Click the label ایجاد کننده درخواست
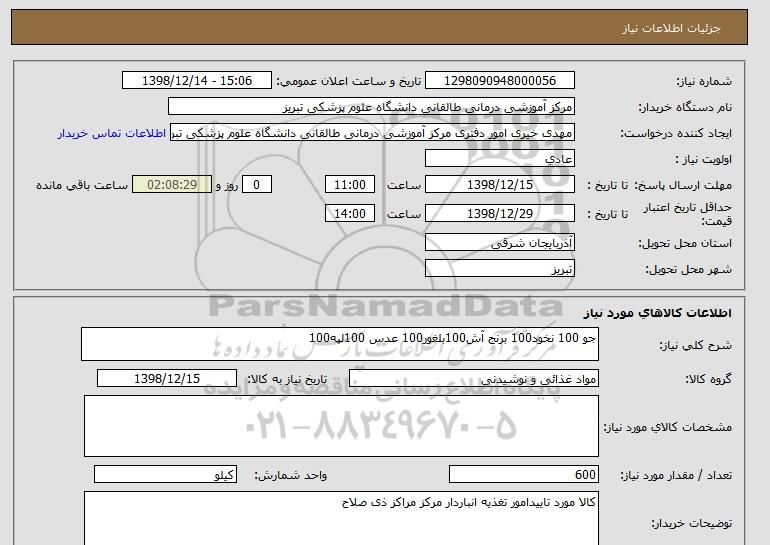 (x=676, y=133)
